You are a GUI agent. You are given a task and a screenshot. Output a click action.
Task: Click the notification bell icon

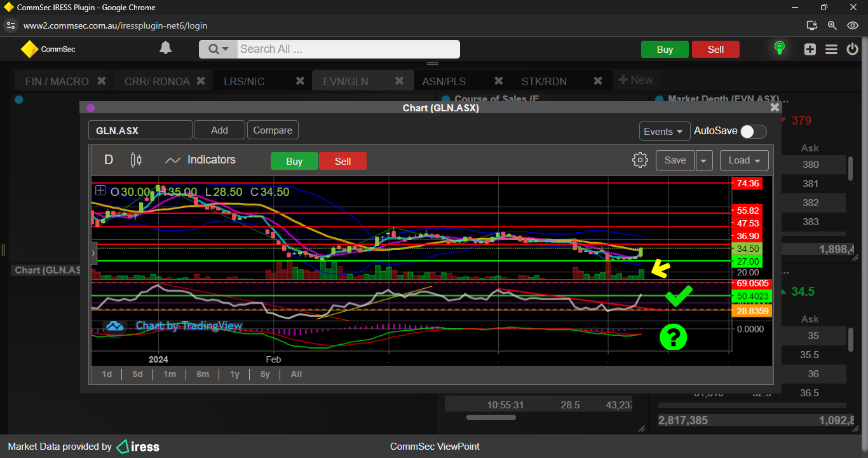point(165,48)
